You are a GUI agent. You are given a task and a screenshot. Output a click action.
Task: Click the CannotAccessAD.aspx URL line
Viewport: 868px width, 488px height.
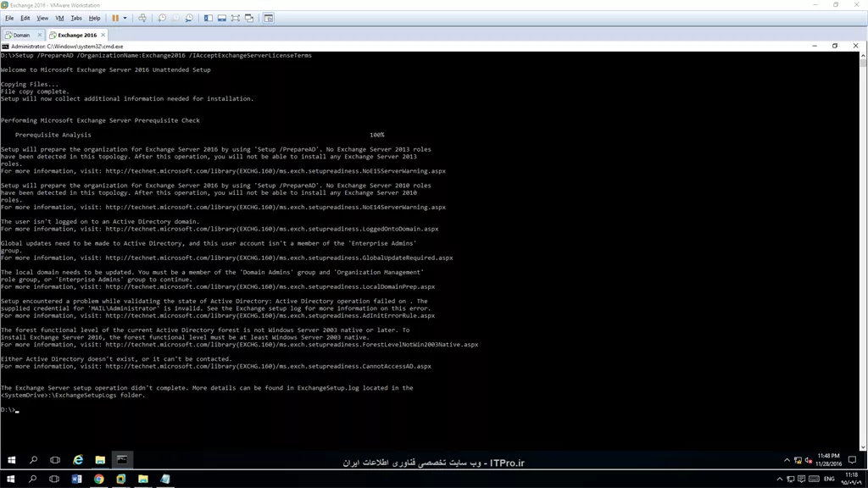coord(216,366)
